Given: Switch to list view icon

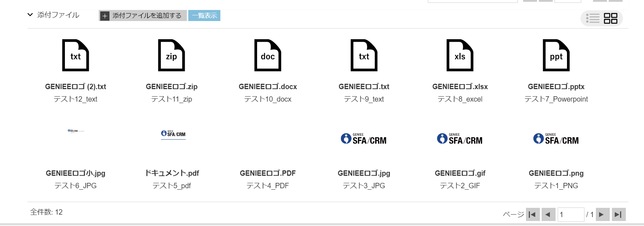Looking at the screenshot, I should point(593,18).
